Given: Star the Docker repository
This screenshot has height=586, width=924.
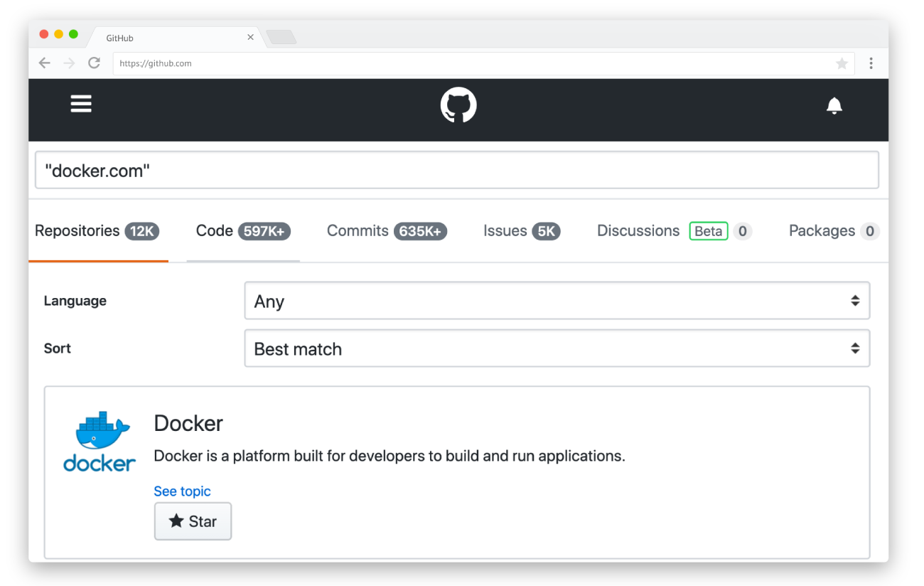Looking at the screenshot, I should [193, 521].
